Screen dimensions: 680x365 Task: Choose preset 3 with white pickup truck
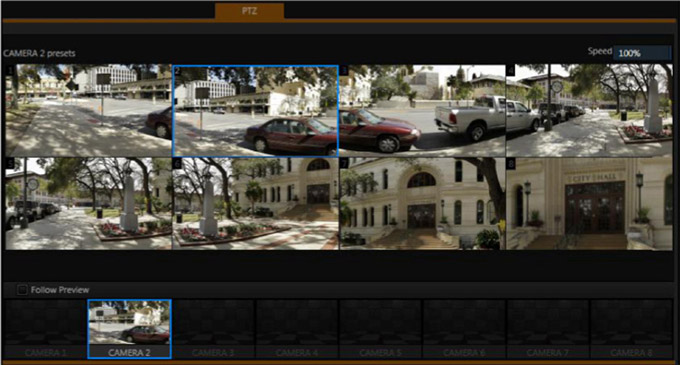[x=422, y=110]
